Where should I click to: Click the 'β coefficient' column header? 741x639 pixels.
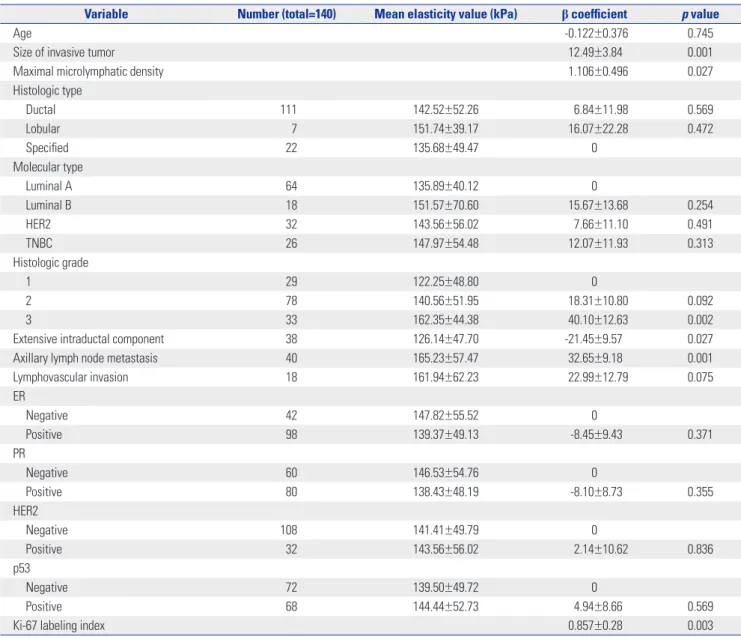[595, 14]
